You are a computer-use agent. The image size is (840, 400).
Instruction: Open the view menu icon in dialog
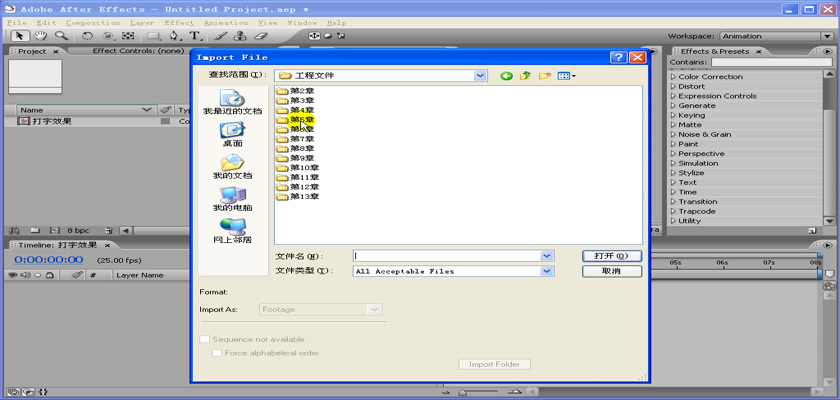(566, 76)
